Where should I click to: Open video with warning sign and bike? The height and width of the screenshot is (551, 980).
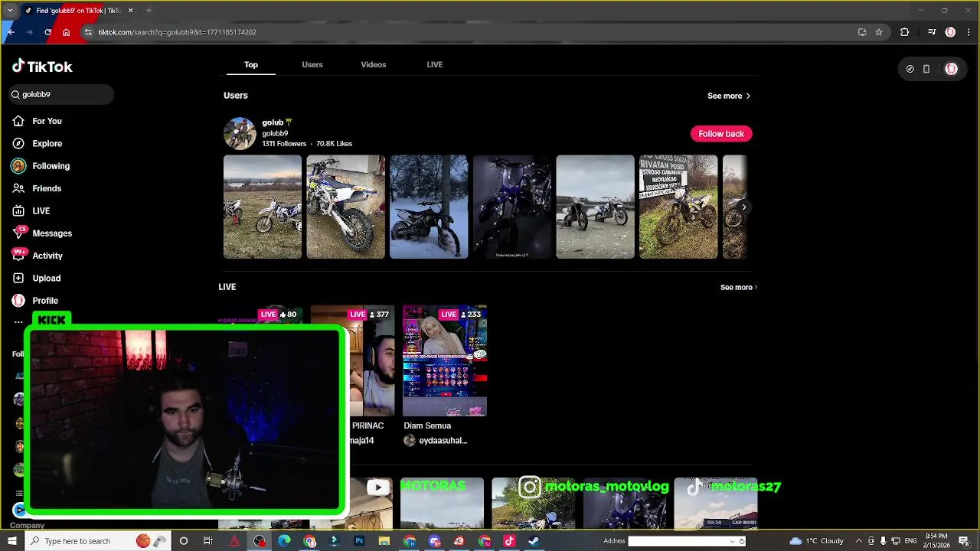[678, 207]
